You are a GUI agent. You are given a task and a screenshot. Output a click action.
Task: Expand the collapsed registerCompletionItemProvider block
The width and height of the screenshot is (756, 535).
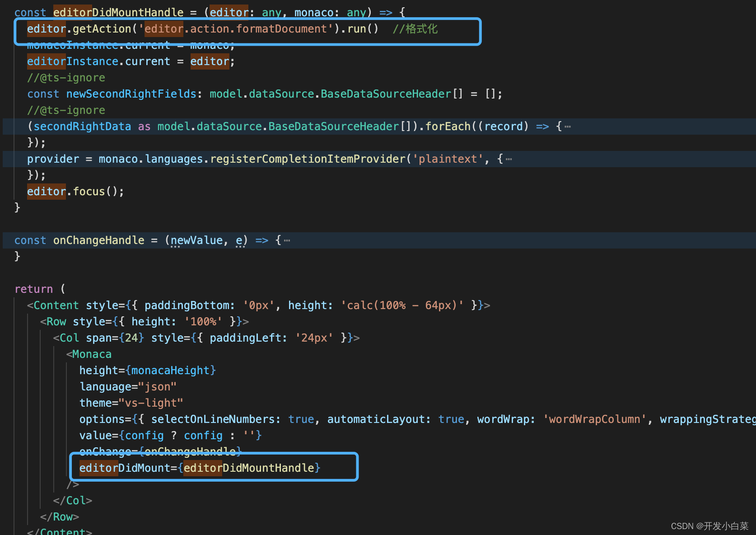click(x=509, y=159)
